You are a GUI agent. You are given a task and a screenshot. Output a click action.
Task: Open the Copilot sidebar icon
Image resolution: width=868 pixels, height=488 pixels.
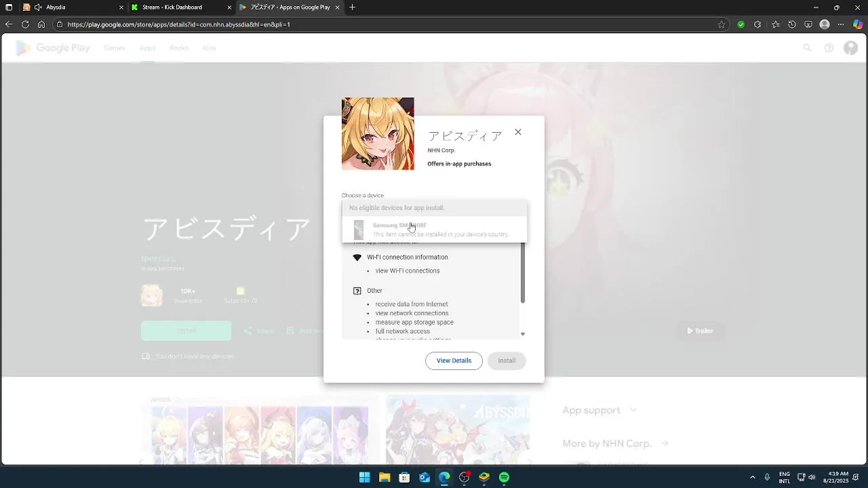point(858,24)
